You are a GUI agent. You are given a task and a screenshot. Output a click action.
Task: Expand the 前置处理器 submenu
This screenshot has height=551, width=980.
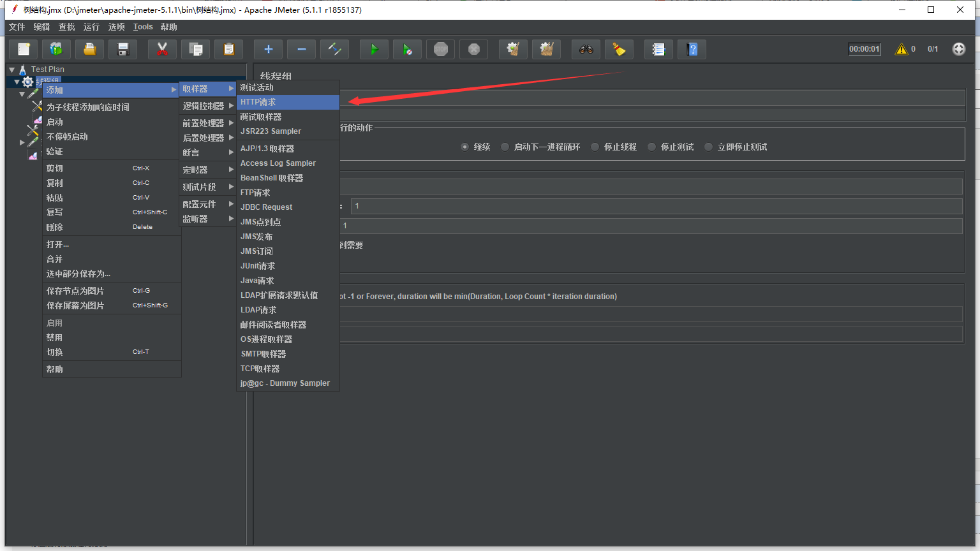tap(208, 123)
